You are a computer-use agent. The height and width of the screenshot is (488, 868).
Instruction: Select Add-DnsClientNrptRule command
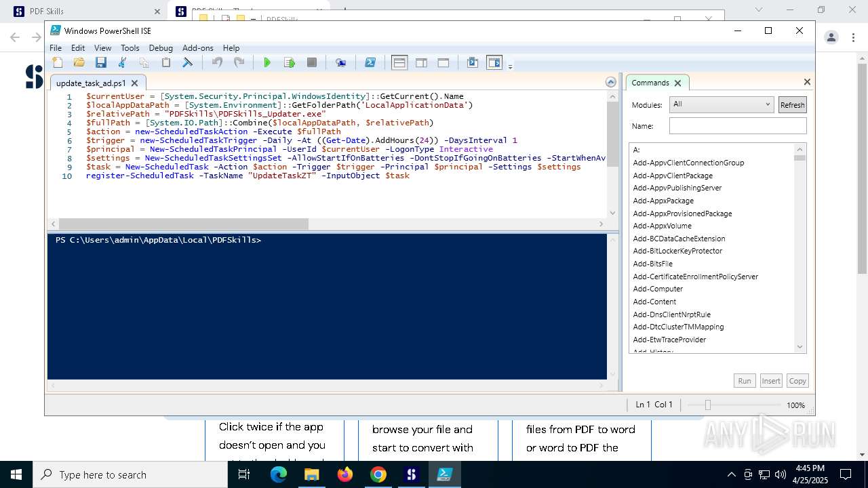pos(672,314)
